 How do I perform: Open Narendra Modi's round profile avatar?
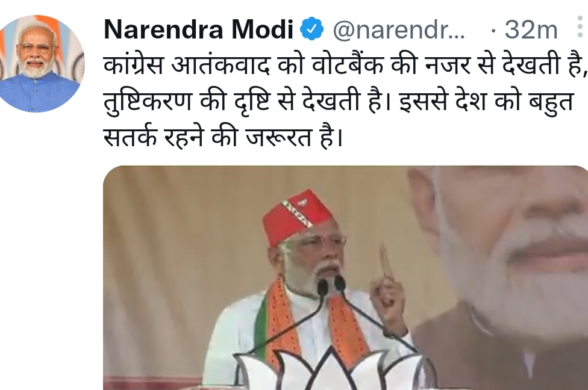(x=37, y=64)
